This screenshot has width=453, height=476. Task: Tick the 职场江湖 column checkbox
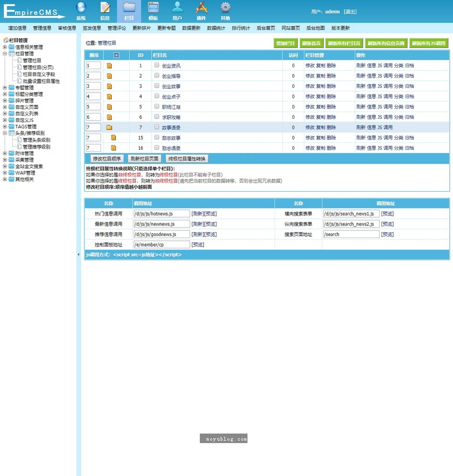pos(157,106)
